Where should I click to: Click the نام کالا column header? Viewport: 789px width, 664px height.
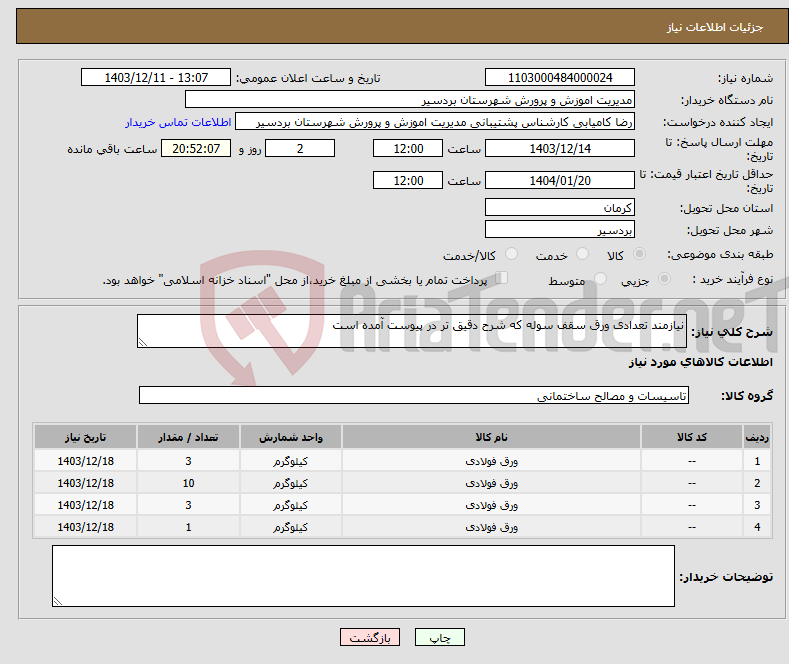491,437
